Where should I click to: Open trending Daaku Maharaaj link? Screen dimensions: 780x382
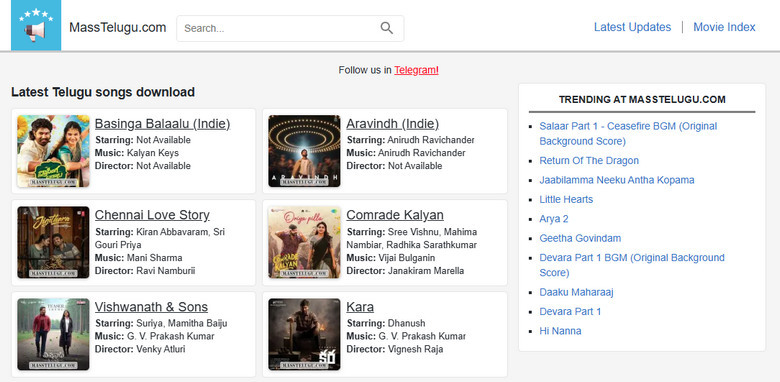coord(577,292)
